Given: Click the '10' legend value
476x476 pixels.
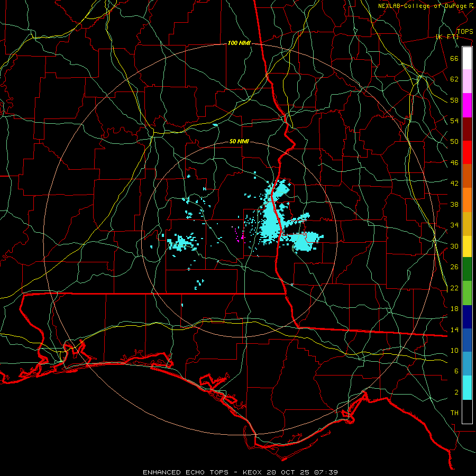Looking at the screenshot, I should coord(454,351).
